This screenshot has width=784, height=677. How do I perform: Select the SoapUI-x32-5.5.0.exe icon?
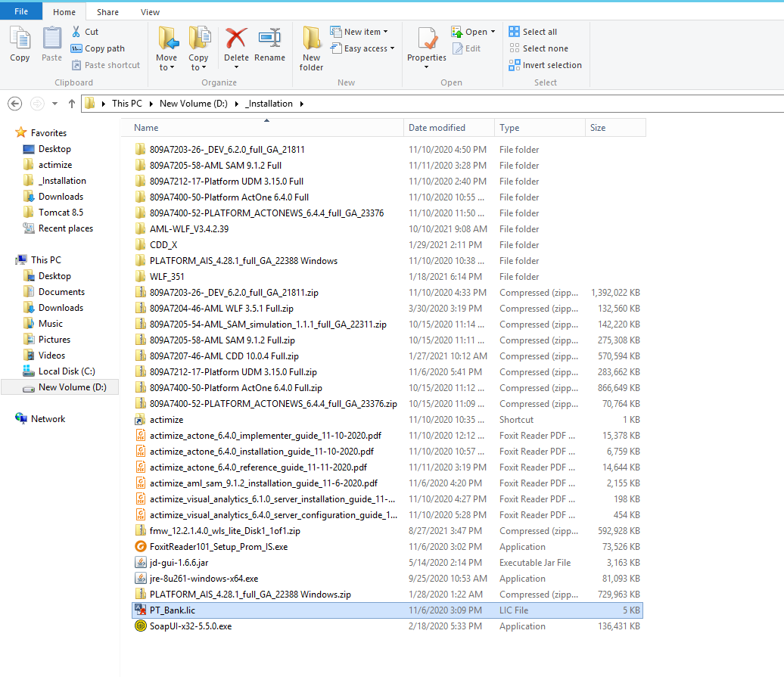click(x=141, y=626)
